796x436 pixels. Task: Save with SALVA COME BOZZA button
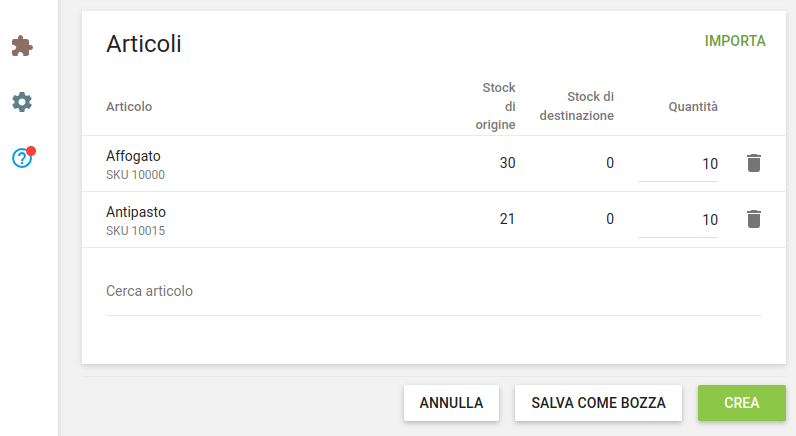click(598, 403)
